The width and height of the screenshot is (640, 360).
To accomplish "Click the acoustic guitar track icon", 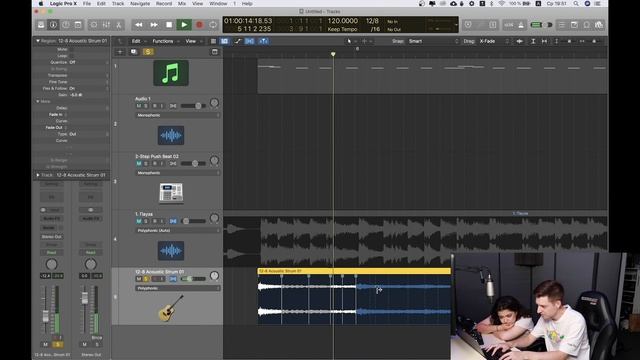I will coord(171,308).
